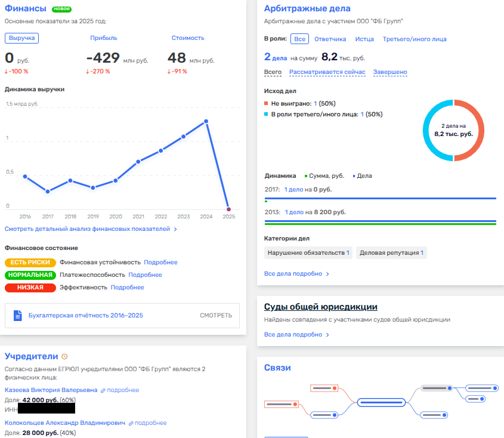Click the clock history icon beside Учредители

point(64,356)
